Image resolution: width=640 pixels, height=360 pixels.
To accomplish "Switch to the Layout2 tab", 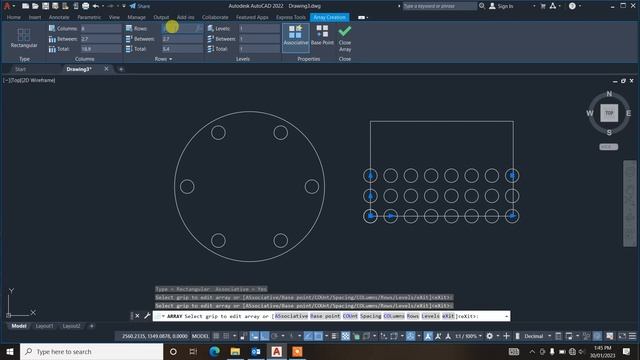I will (71, 326).
